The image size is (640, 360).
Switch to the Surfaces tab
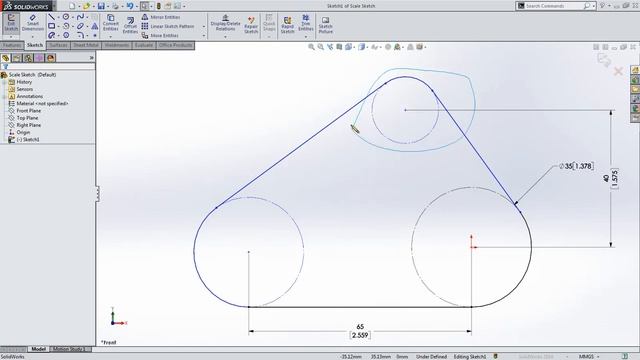click(x=58, y=45)
